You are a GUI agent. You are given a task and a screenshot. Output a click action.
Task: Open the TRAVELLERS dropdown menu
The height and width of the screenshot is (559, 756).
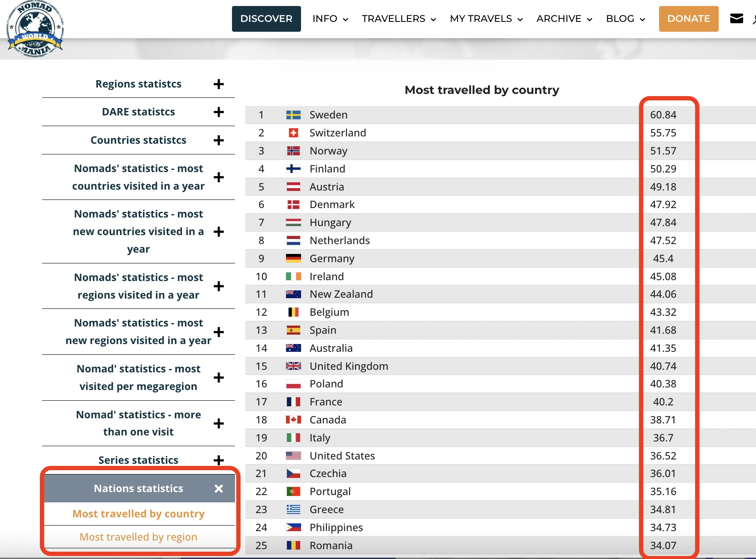[399, 19]
